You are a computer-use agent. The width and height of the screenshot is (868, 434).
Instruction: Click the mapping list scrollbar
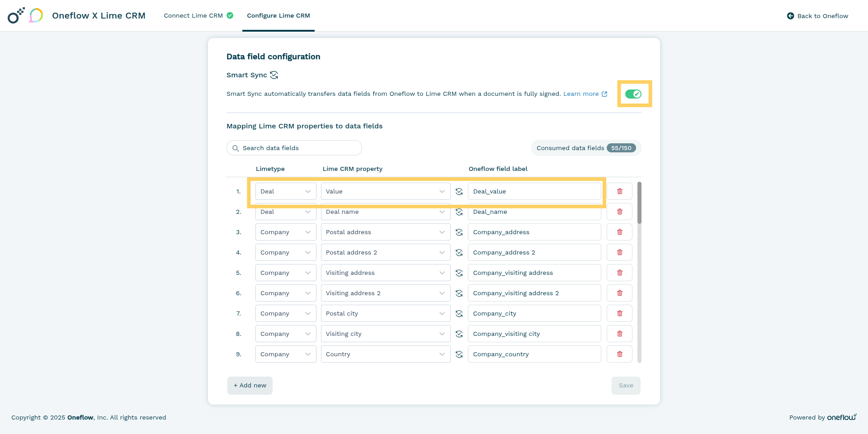click(x=639, y=203)
